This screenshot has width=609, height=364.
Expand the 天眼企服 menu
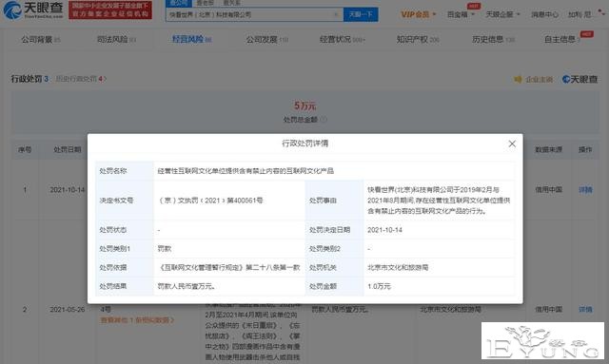coord(502,15)
